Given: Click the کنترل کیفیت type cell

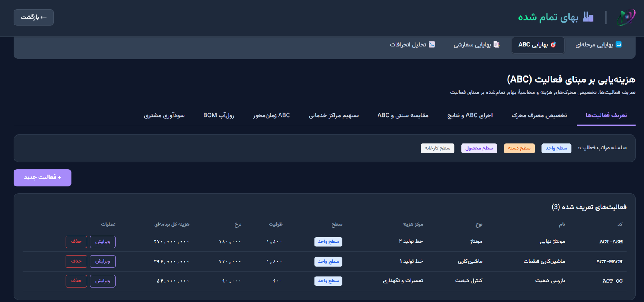Looking at the screenshot, I should (469, 281).
